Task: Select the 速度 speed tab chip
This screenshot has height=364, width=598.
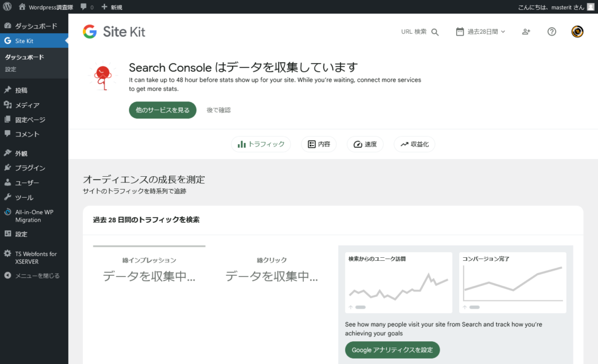Action: (365, 144)
